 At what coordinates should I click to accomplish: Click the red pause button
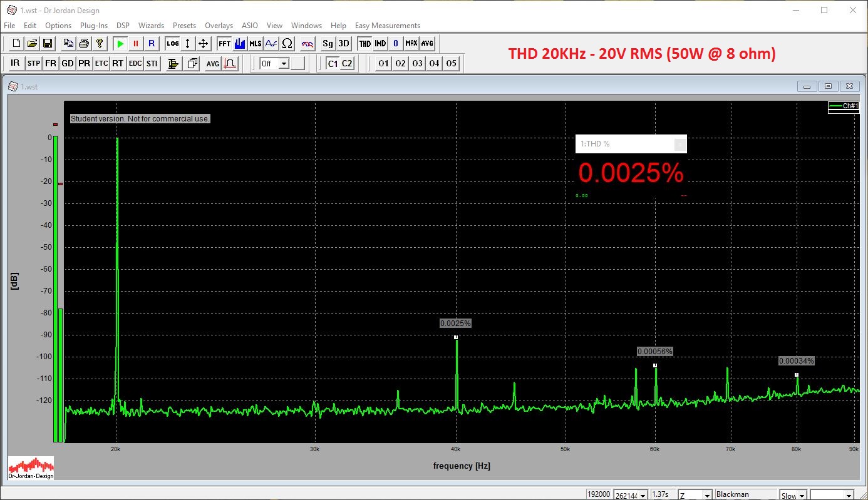tap(135, 44)
